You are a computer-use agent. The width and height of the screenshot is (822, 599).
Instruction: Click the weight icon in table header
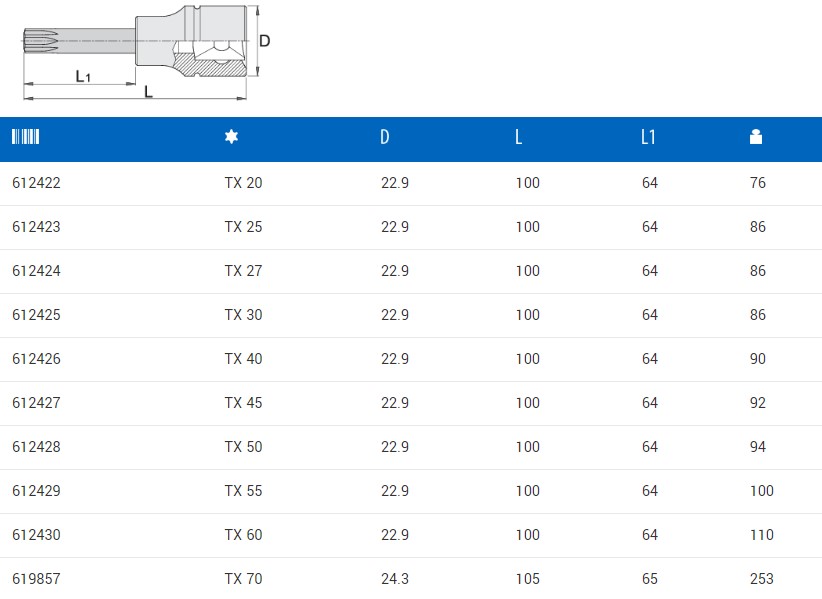pyautogui.click(x=755, y=138)
